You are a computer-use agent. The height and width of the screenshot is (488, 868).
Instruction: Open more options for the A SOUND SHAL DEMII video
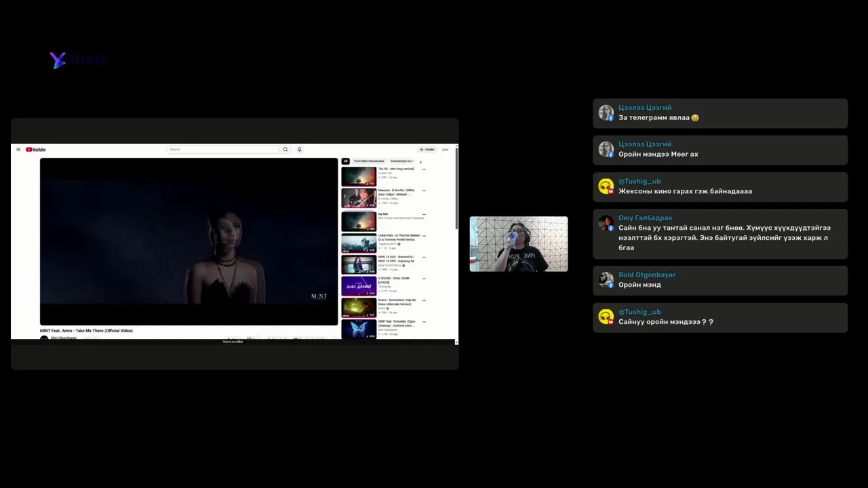point(424,279)
